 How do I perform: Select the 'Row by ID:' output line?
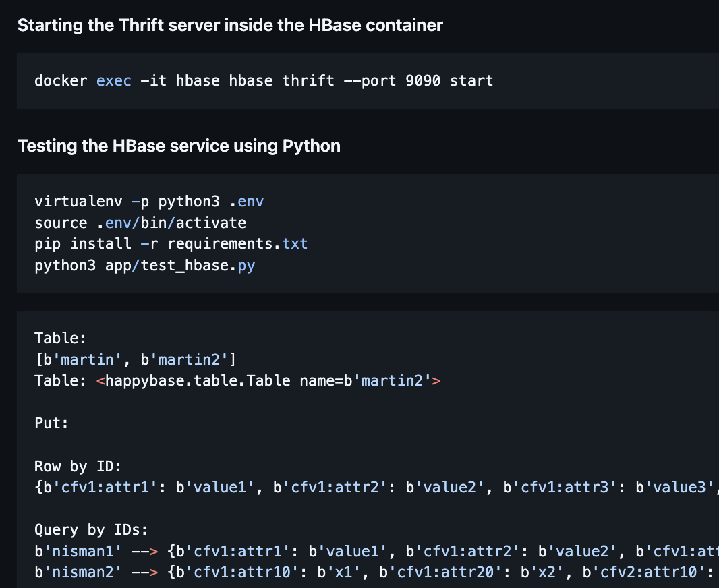pos(78,466)
